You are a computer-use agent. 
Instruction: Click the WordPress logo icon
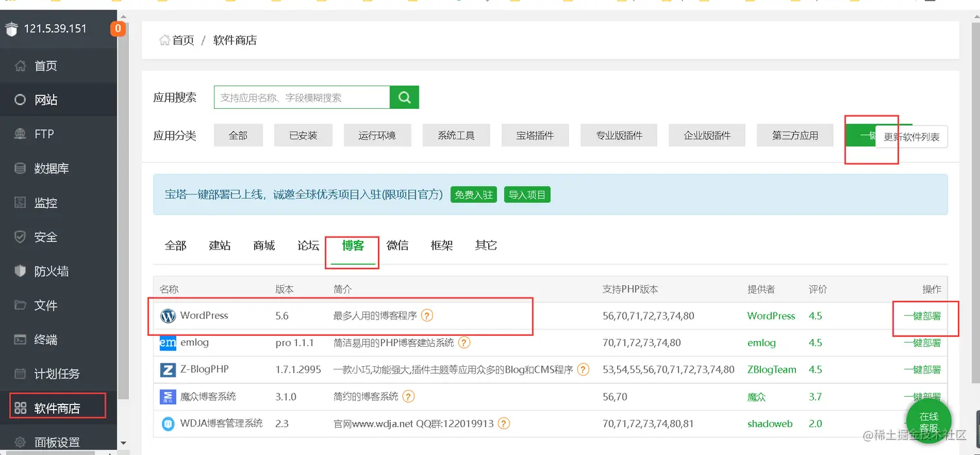pyautogui.click(x=168, y=316)
